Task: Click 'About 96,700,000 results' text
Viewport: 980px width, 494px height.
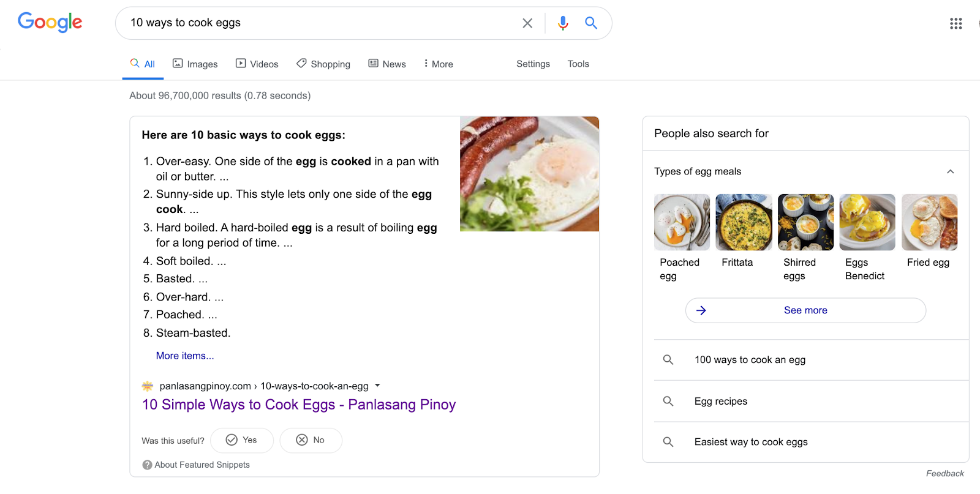Action: coord(220,95)
